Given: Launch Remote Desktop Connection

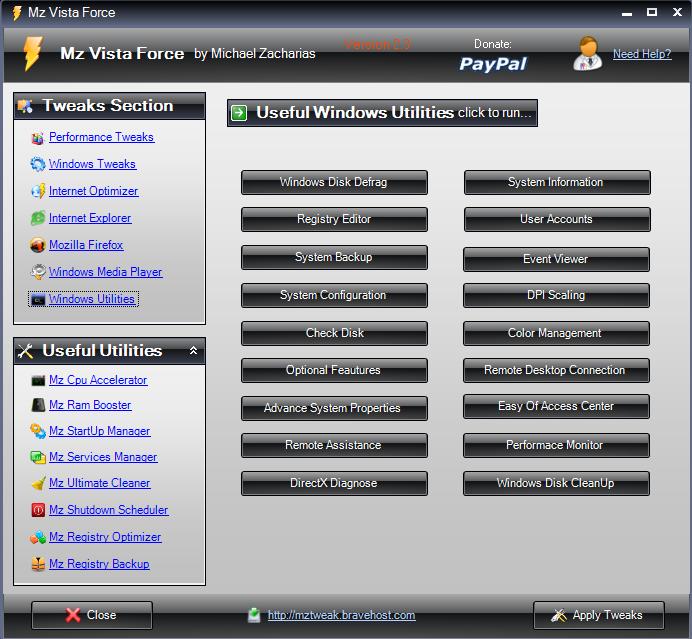Looking at the screenshot, I should click(556, 370).
